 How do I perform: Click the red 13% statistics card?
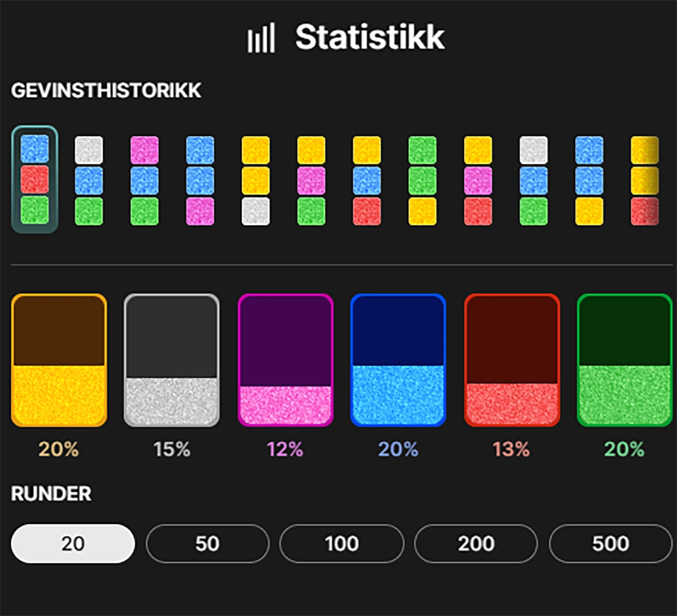pos(512,360)
